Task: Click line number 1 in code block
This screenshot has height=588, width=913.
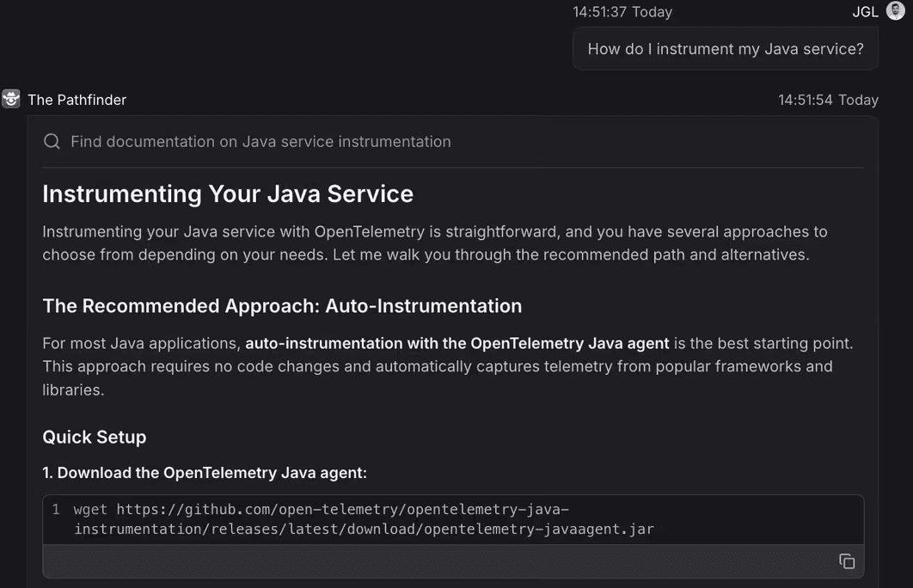Action: (x=56, y=510)
